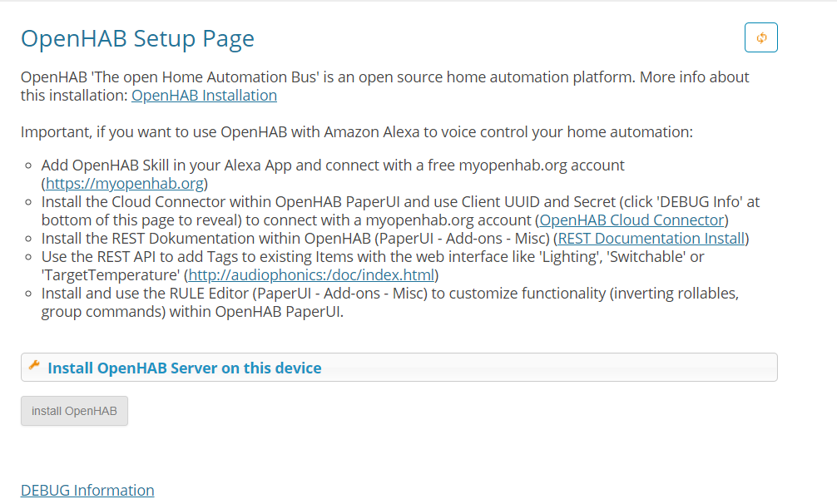The image size is (837, 504).
Task: Follow the REST Documentation Install link
Action: tap(651, 239)
